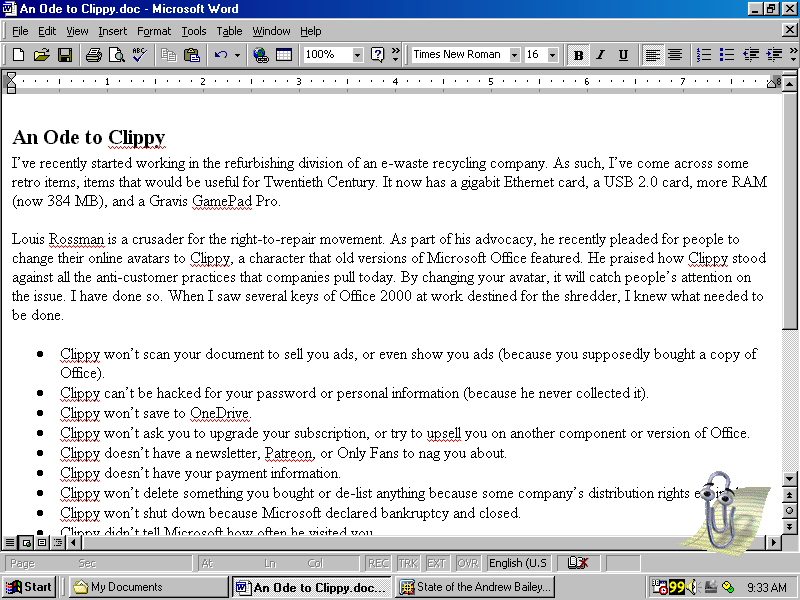Viewport: 800px width, 600px height.
Task: Open the View menu
Action: coord(77,31)
